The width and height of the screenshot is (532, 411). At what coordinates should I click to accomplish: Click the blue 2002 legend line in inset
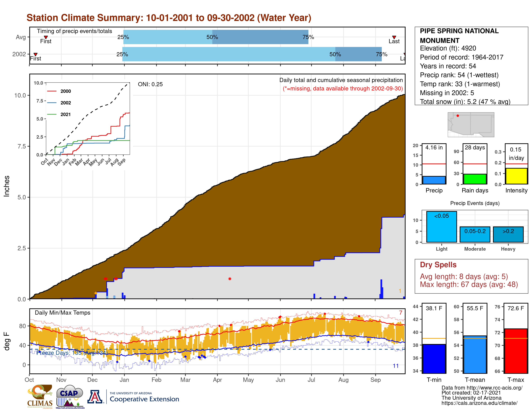click(x=52, y=103)
